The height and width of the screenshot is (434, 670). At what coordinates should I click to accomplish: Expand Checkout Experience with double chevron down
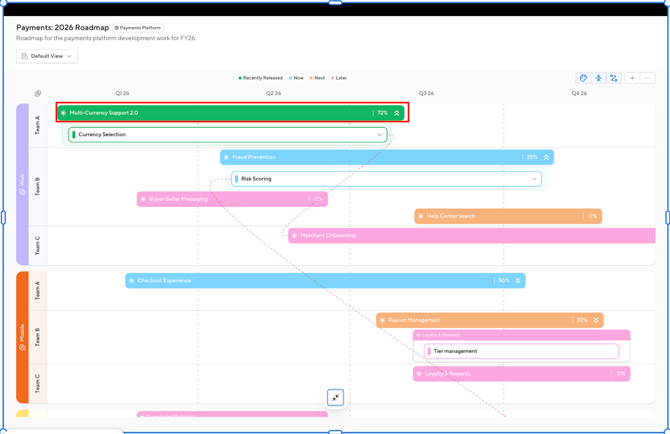point(518,281)
